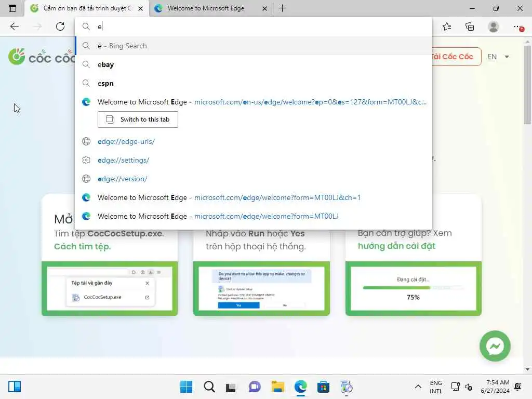Switch to Welcome to Microsoft Edge tab
This screenshot has width=532, height=399.
tap(211, 8)
